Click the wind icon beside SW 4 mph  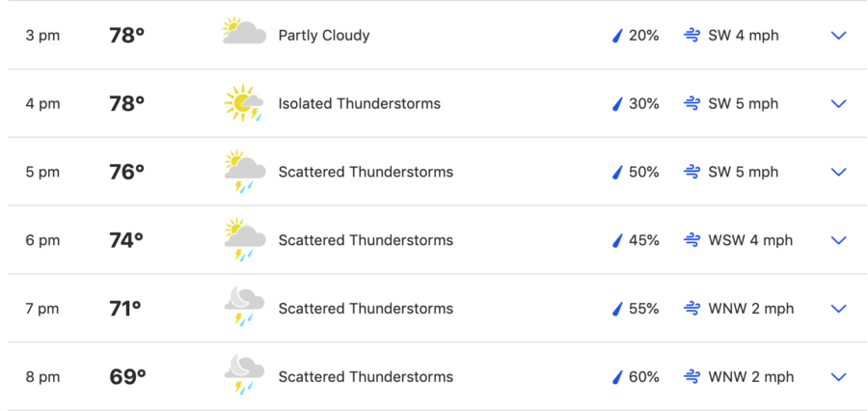[692, 36]
